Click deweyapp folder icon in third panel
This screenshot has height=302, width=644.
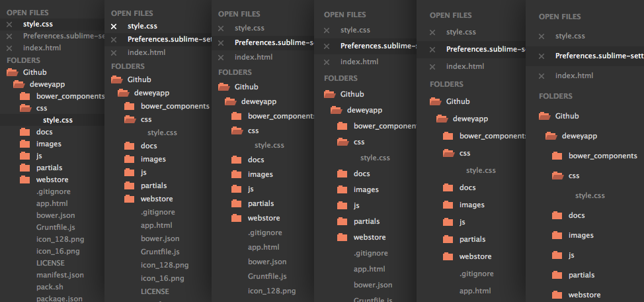click(x=230, y=101)
